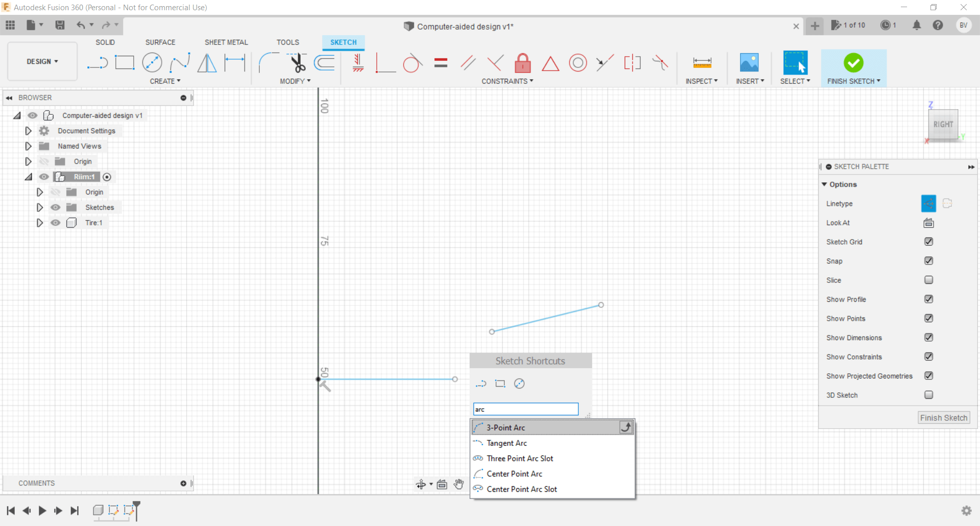Apply the Parallel constraint

(x=468, y=63)
